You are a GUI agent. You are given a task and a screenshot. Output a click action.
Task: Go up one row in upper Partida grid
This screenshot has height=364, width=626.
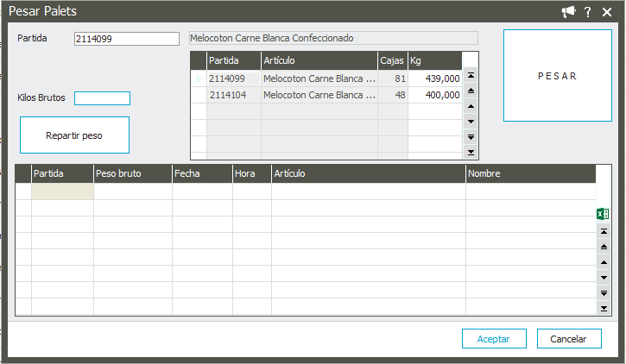tap(471, 107)
